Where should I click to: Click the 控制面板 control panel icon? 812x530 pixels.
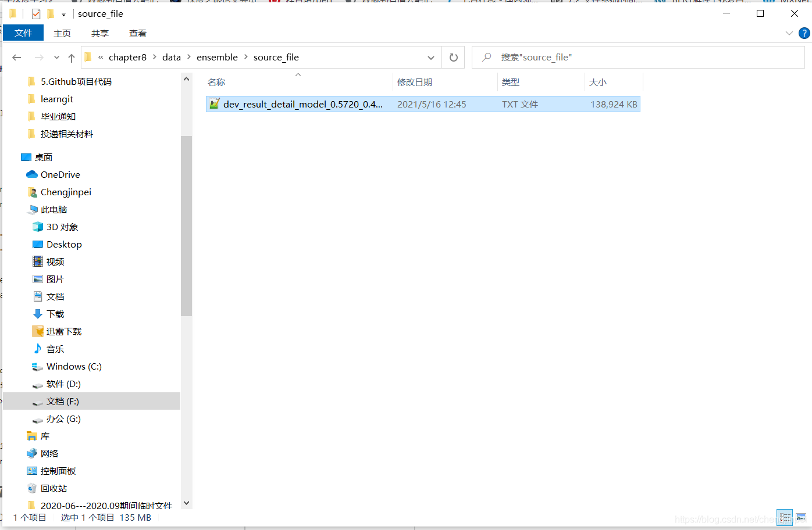[x=32, y=471]
